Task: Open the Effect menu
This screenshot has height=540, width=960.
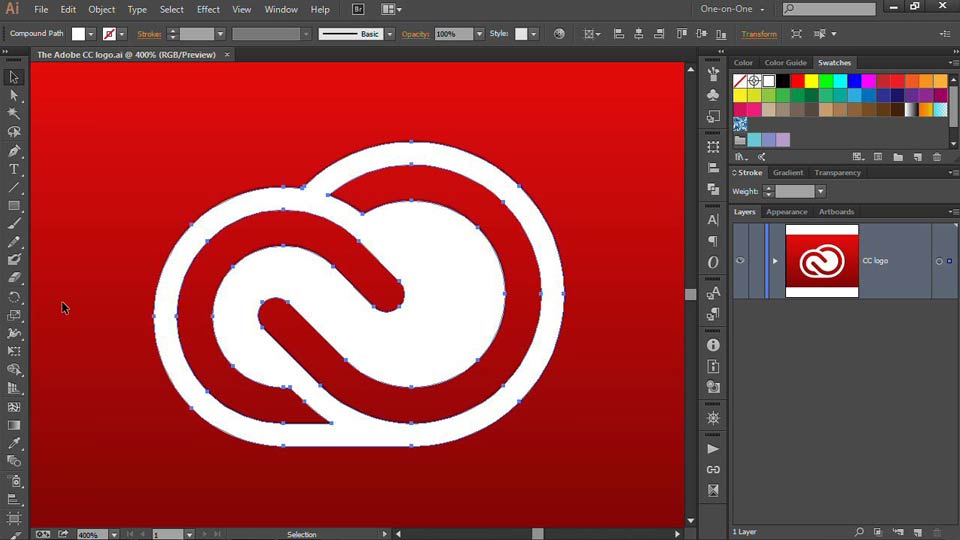Action: click(208, 9)
